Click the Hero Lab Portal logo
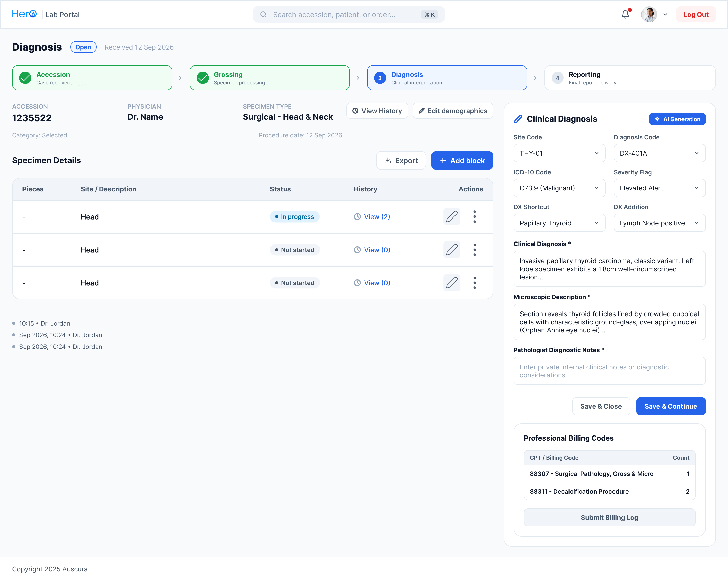The height and width of the screenshot is (581, 728). click(45, 14)
